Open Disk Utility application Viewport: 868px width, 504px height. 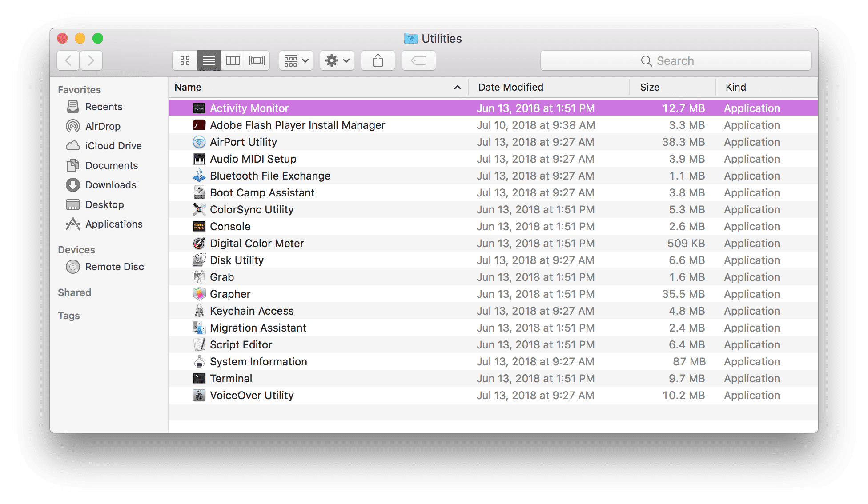point(237,259)
